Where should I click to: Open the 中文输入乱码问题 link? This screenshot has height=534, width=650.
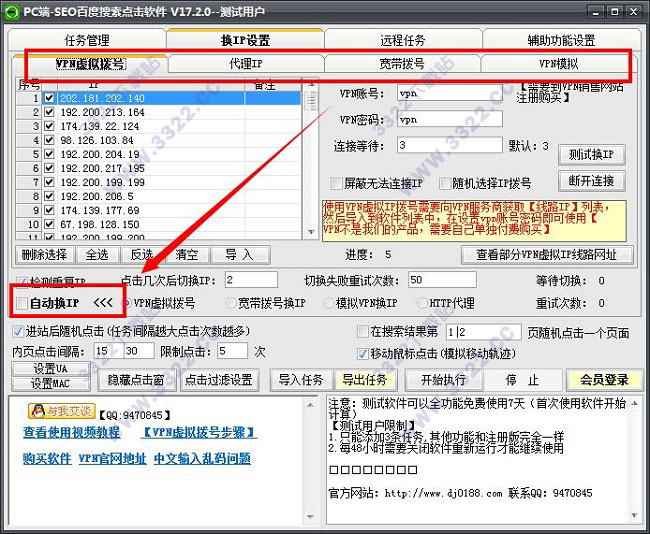(x=202, y=459)
